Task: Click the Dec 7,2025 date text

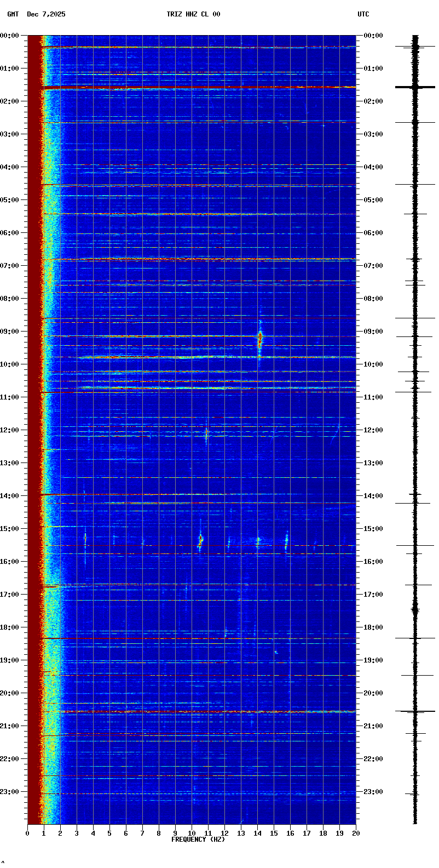Action: (46, 14)
